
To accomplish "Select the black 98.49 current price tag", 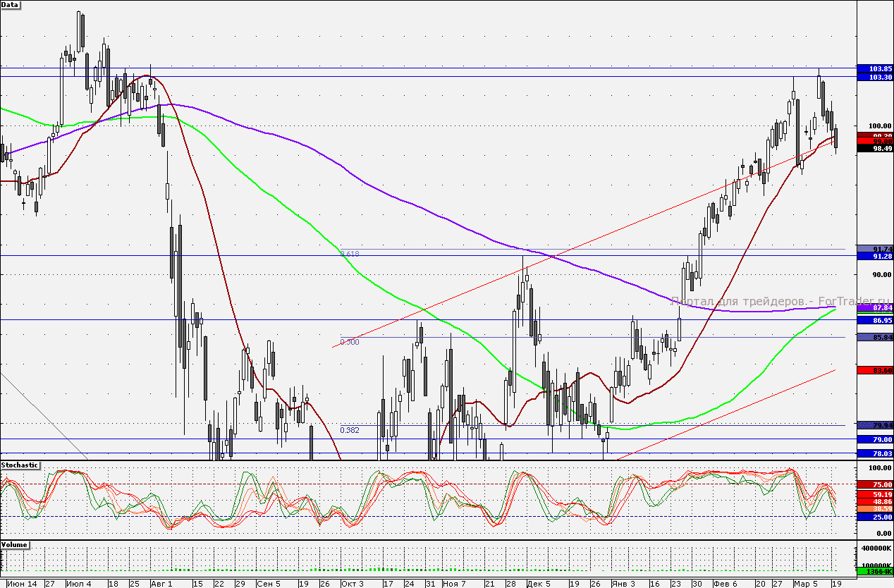I will tap(874, 149).
